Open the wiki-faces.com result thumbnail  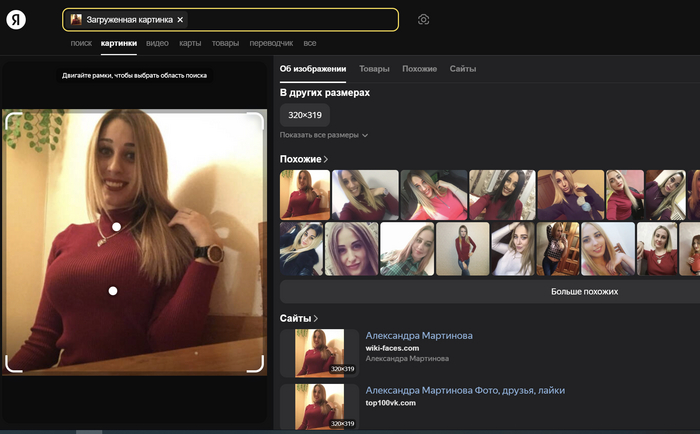tap(319, 353)
